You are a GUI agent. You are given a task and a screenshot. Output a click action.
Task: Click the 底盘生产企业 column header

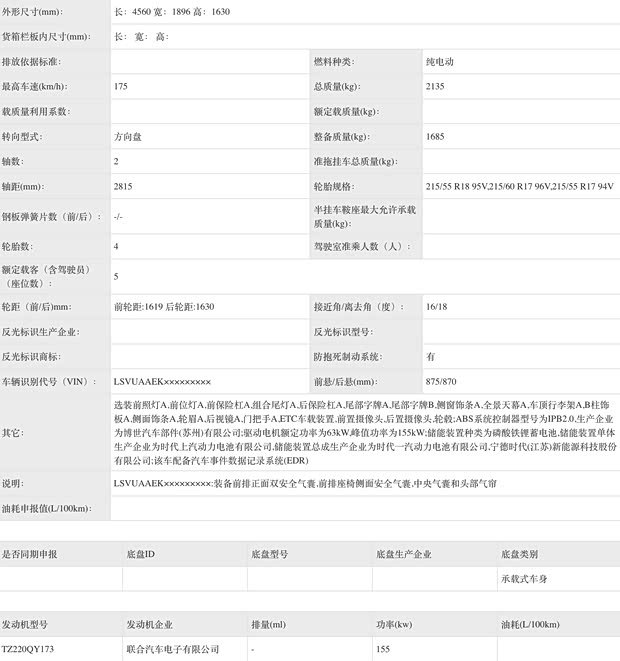tap(404, 554)
